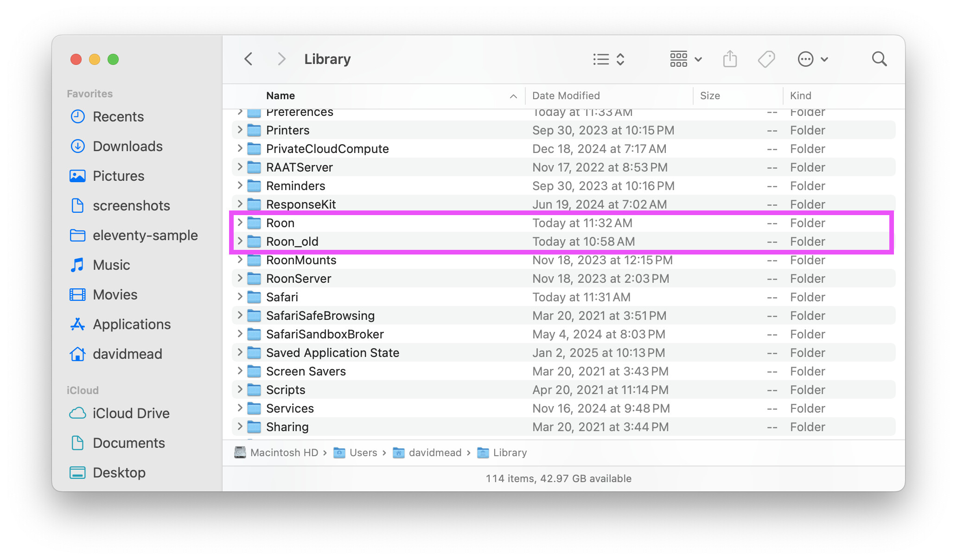Select the RoonServer folder icon
Image resolution: width=957 pixels, height=560 pixels.
pos(254,279)
